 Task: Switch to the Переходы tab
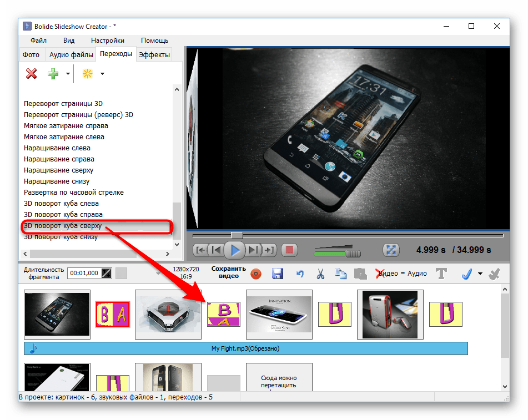(116, 54)
